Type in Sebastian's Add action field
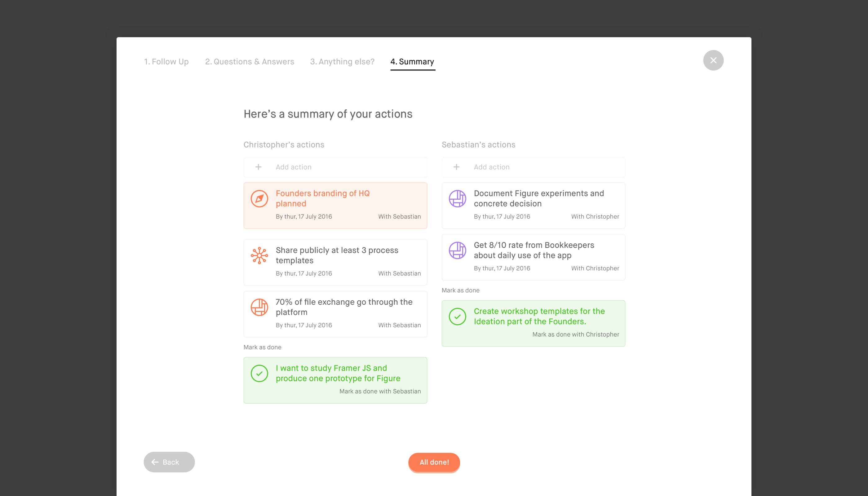Image resolution: width=868 pixels, height=496 pixels. tap(542, 167)
